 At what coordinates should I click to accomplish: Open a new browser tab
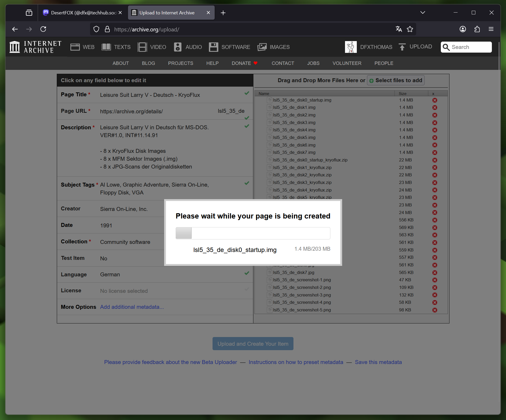click(223, 13)
